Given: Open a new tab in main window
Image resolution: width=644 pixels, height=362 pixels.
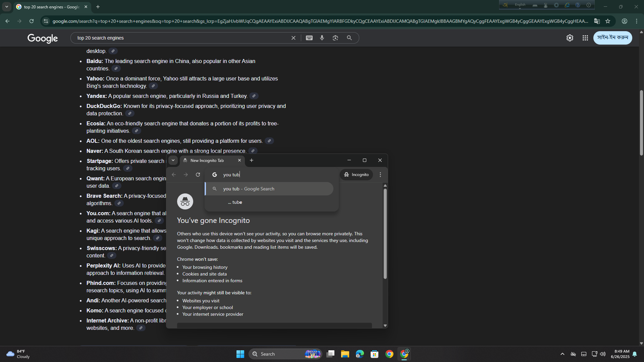Looking at the screenshot, I should pyautogui.click(x=98, y=7).
